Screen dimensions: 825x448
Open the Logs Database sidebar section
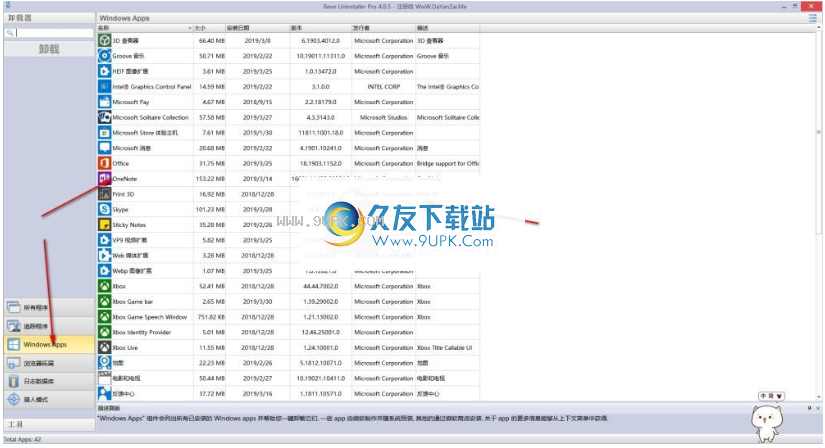coord(49,381)
